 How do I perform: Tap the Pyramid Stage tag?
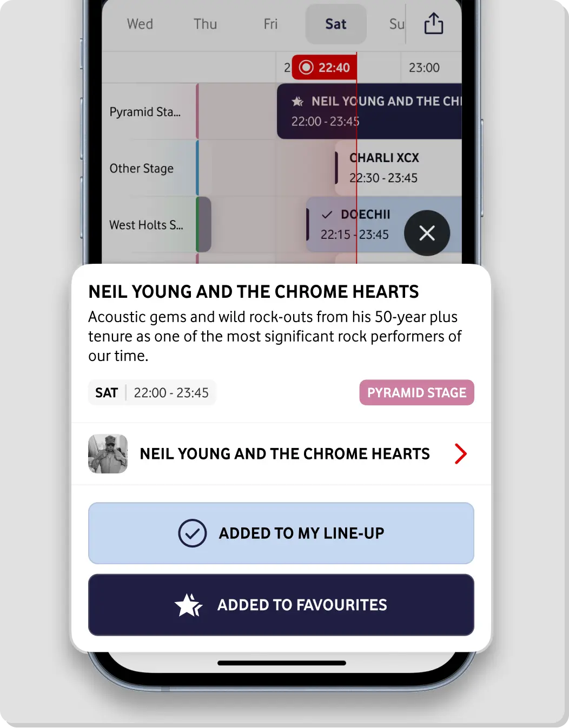(x=416, y=392)
